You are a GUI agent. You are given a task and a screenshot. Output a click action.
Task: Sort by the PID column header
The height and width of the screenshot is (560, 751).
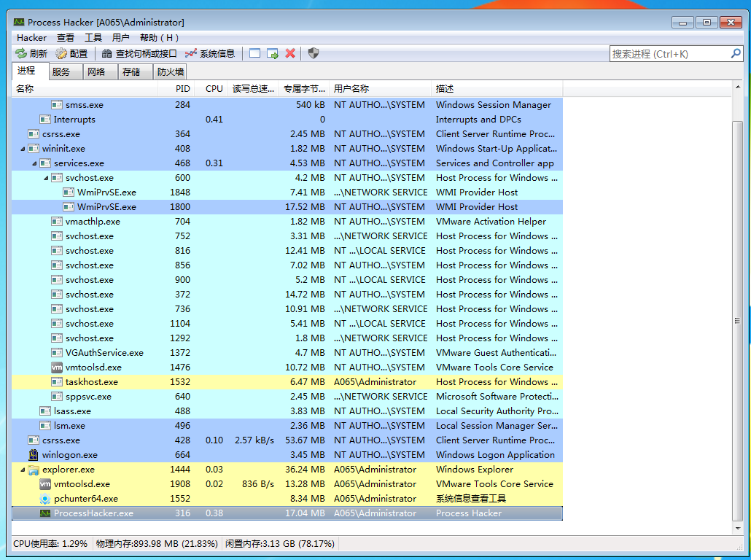pyautogui.click(x=176, y=89)
